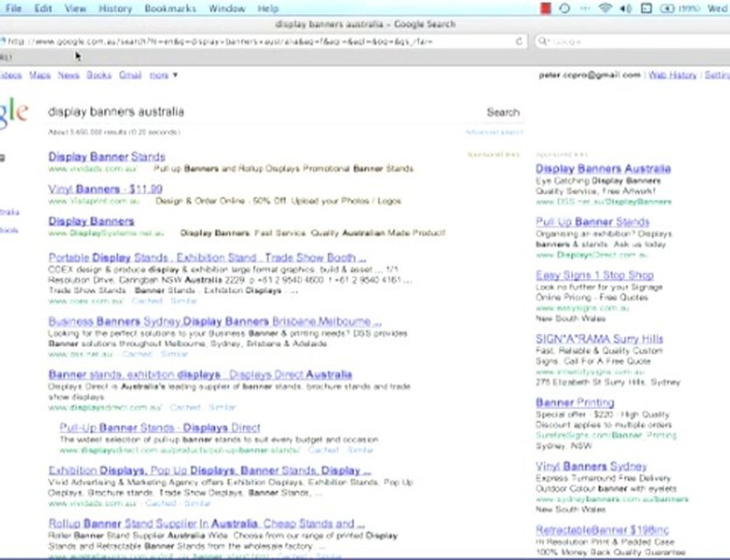Open 'Display Banners Australia' sidebar ad
This screenshot has width=730, height=560.
pos(603,169)
